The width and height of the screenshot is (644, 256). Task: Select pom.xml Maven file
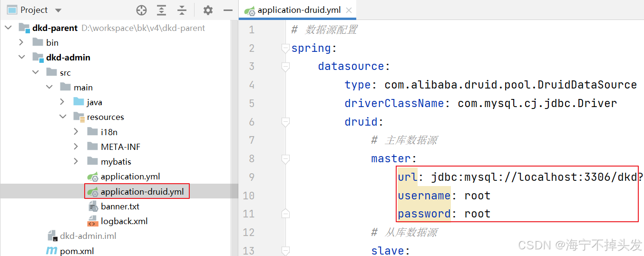(77, 251)
